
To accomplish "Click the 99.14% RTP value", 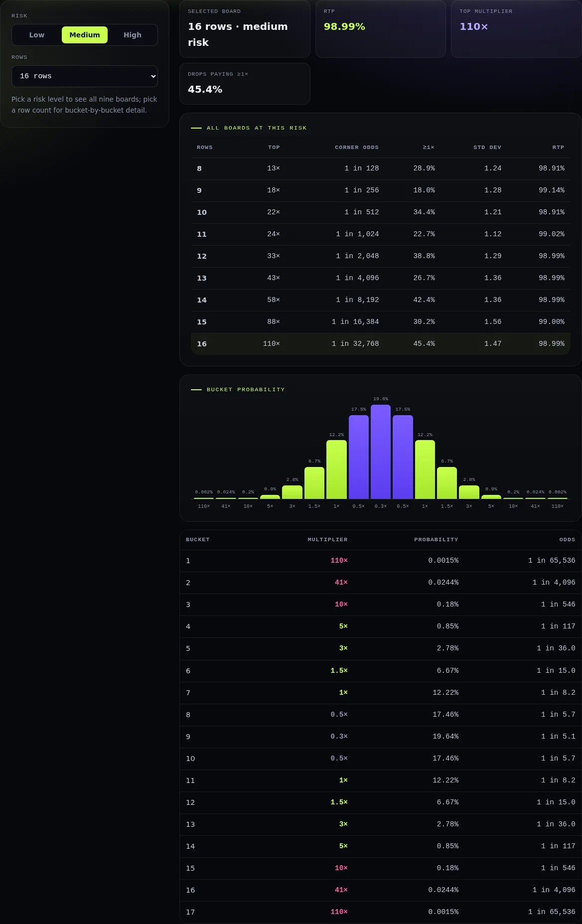I will (x=552, y=190).
